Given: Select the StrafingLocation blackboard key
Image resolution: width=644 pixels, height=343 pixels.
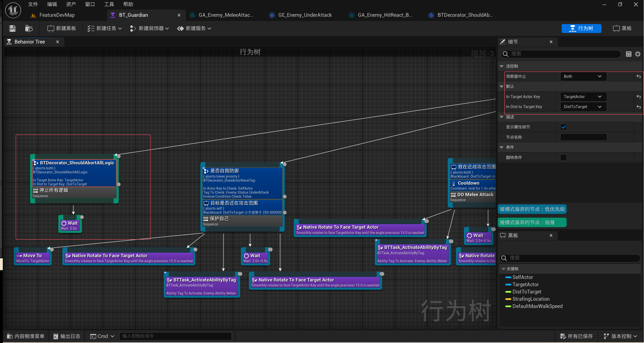Looking at the screenshot, I should pyautogui.click(x=531, y=299).
